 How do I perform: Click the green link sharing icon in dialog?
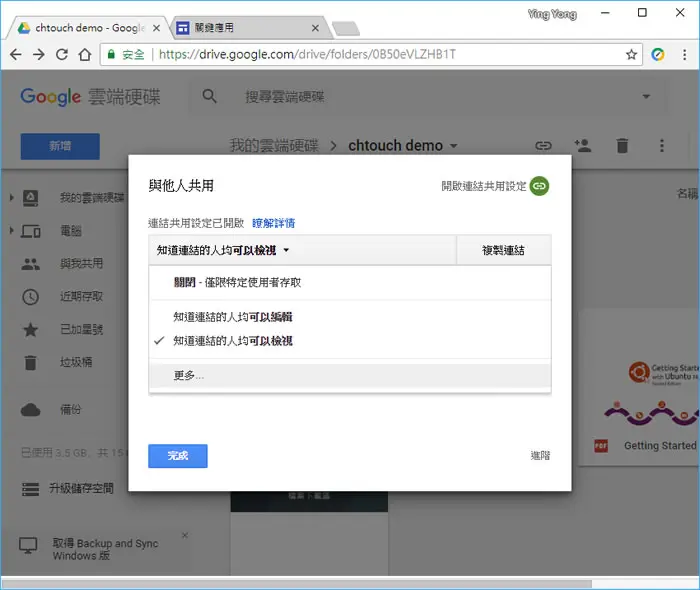[x=539, y=186]
